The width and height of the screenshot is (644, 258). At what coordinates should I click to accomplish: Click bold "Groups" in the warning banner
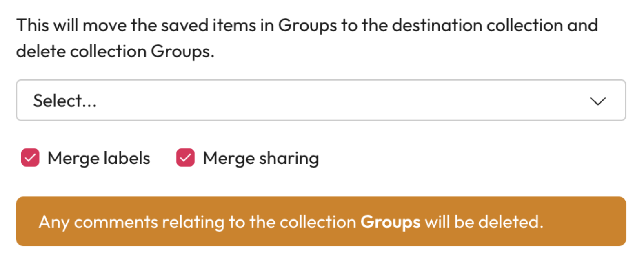(x=390, y=222)
